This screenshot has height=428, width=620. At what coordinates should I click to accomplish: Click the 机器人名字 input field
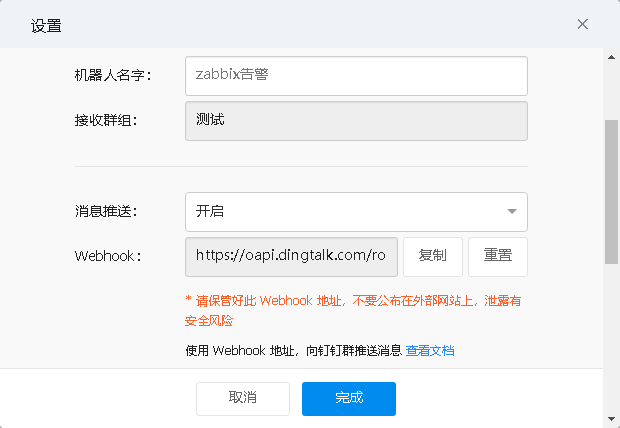click(356, 76)
